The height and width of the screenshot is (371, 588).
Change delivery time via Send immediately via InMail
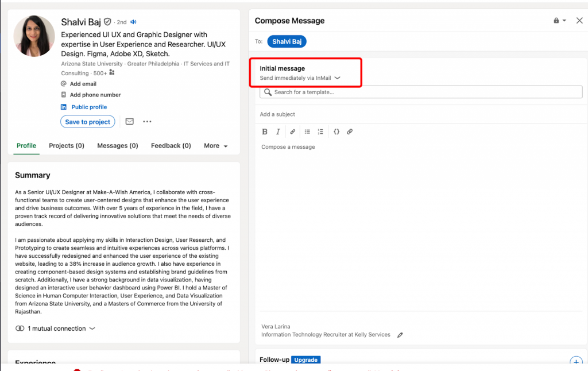(298, 78)
